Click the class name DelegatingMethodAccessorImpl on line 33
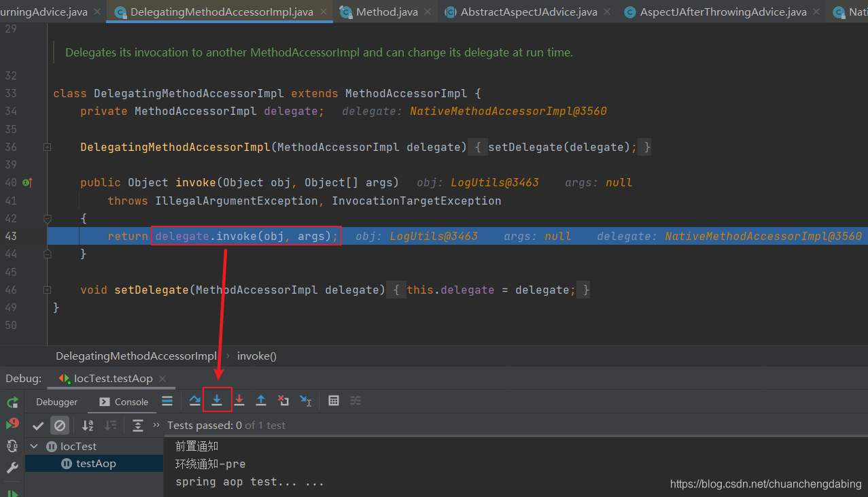This screenshot has width=868, height=497. click(189, 93)
